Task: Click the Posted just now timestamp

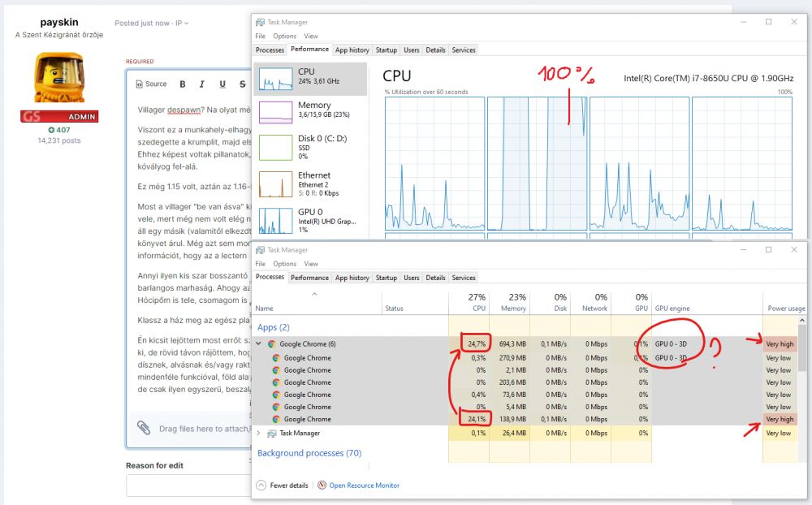Action: 142,24
